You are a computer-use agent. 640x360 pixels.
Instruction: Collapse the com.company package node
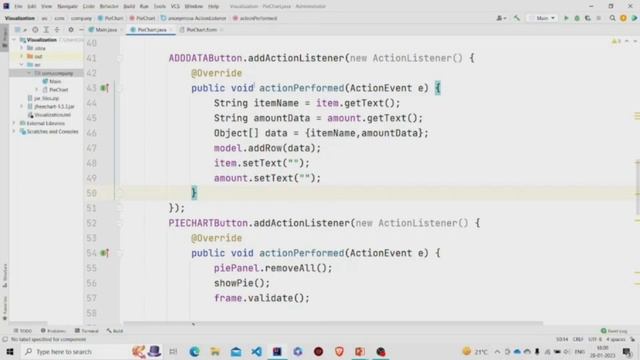pos(29,73)
